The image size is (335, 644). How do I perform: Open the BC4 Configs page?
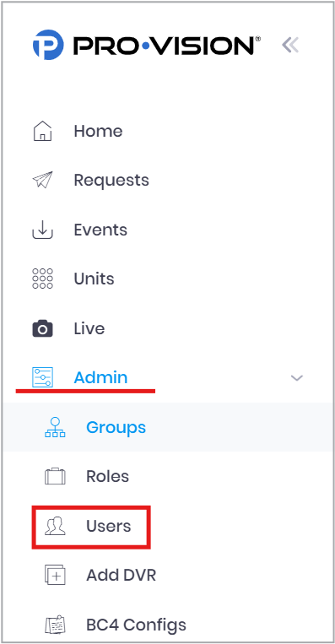tap(137, 625)
